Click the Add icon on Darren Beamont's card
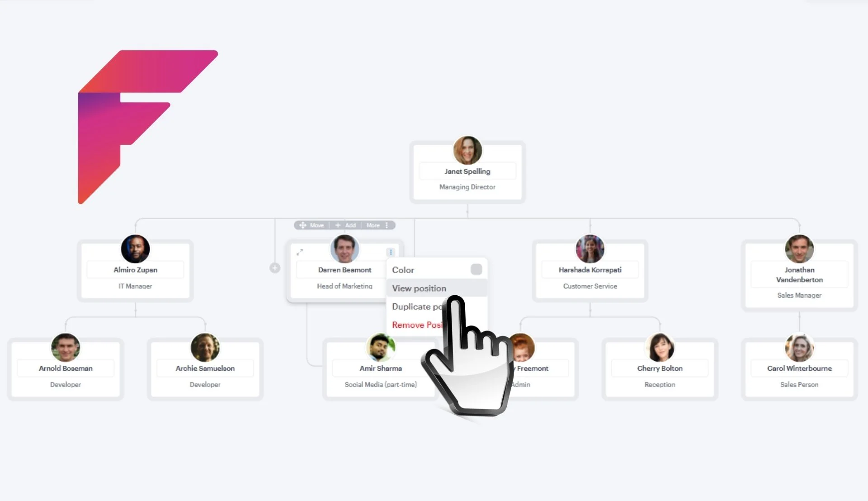Viewport: 868px width, 501px height. pyautogui.click(x=346, y=225)
